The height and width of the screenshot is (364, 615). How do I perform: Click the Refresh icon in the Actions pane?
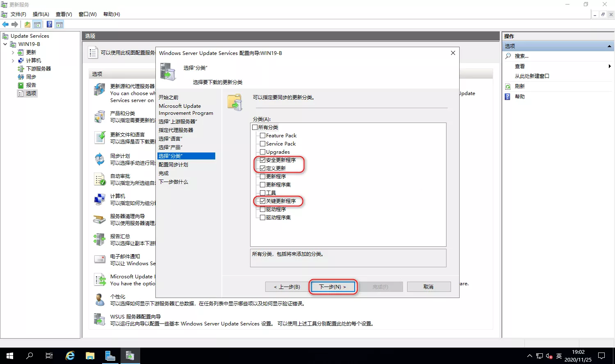508,86
